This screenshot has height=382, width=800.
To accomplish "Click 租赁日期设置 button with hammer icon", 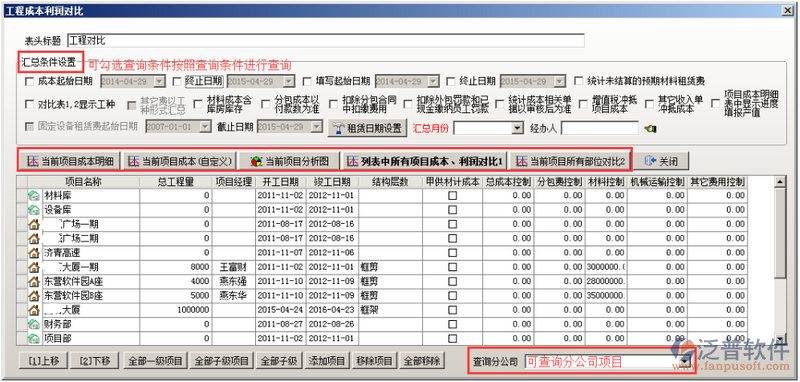I will click(367, 128).
